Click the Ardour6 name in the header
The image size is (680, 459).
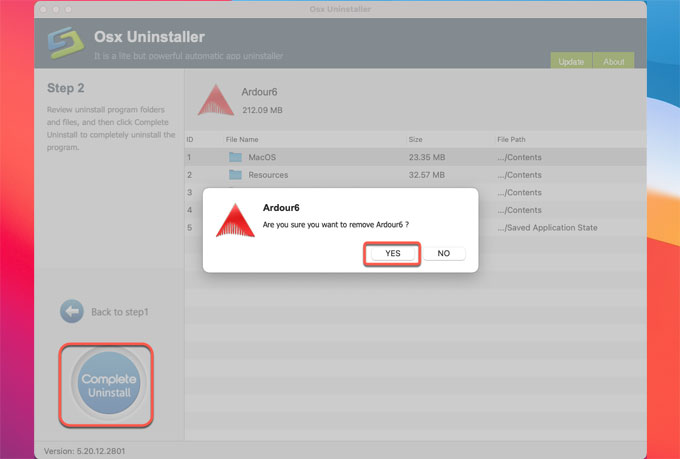[259, 92]
